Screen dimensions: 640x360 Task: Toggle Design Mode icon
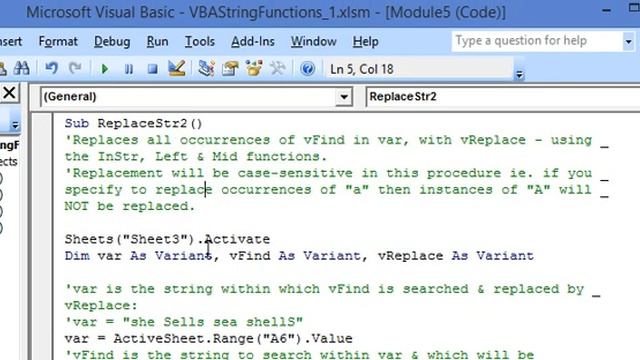pyautogui.click(x=177, y=68)
